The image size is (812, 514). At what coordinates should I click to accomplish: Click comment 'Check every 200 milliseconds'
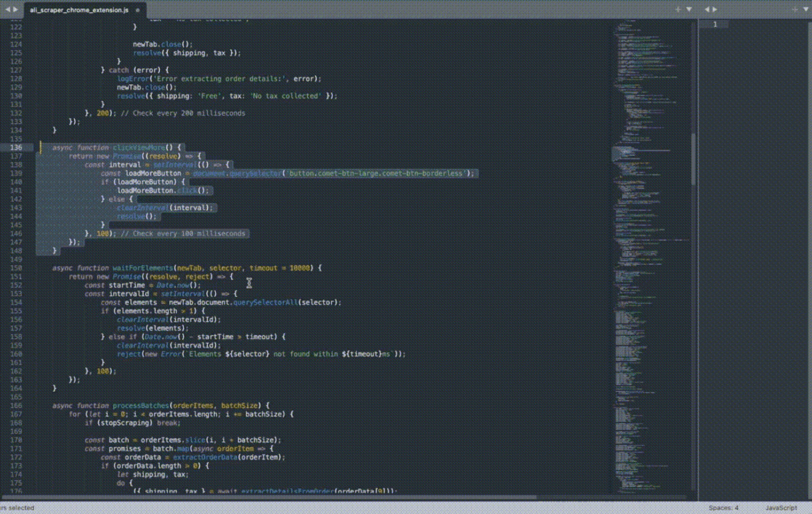(x=183, y=113)
